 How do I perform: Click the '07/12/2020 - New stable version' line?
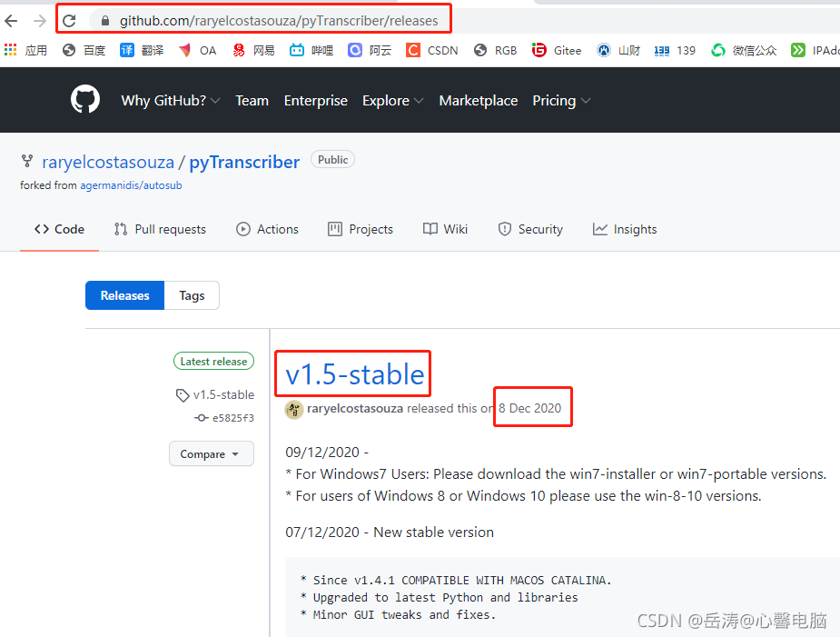tap(390, 532)
